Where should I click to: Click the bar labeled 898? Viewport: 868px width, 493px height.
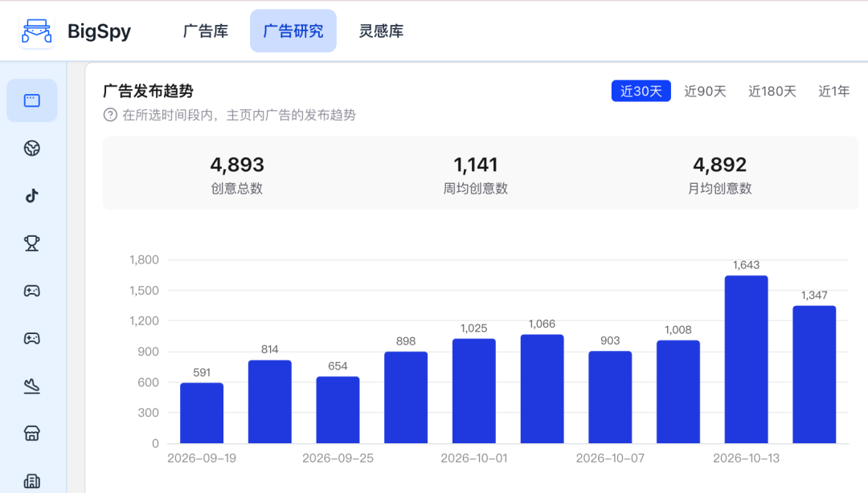[406, 397]
